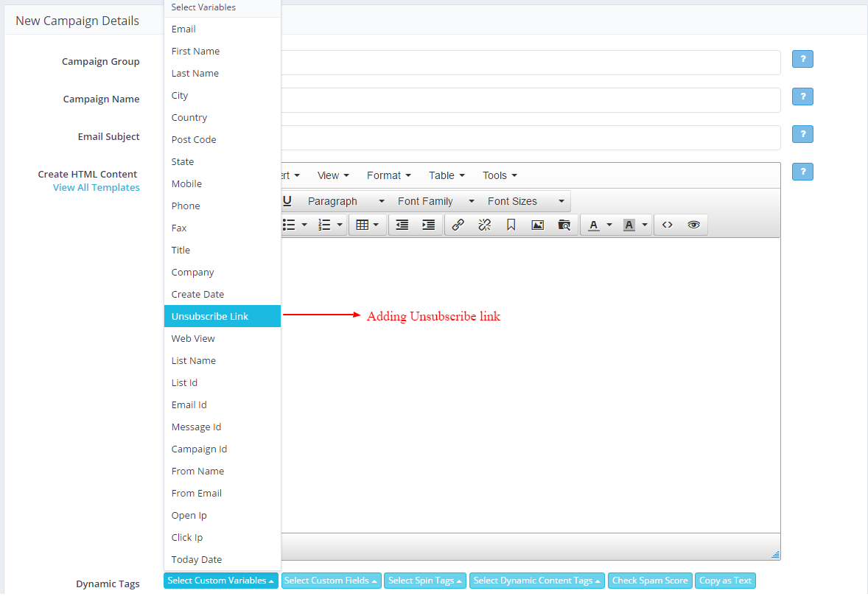Choose First Name variable
This screenshot has width=868, height=599.
(195, 51)
